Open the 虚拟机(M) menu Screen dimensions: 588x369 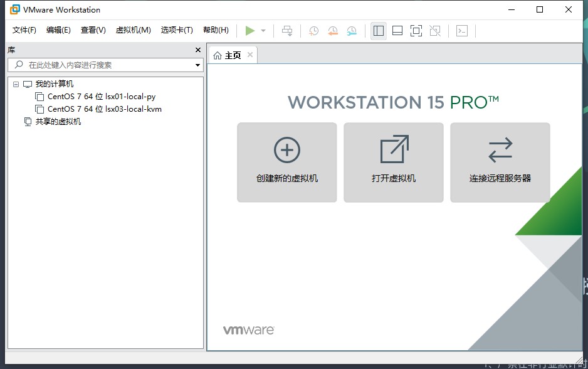(x=134, y=29)
